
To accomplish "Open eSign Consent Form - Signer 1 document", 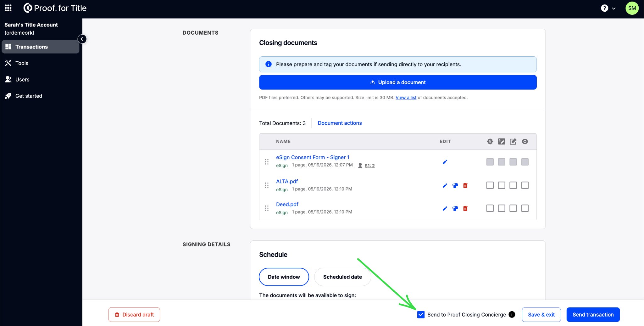I will tap(313, 157).
